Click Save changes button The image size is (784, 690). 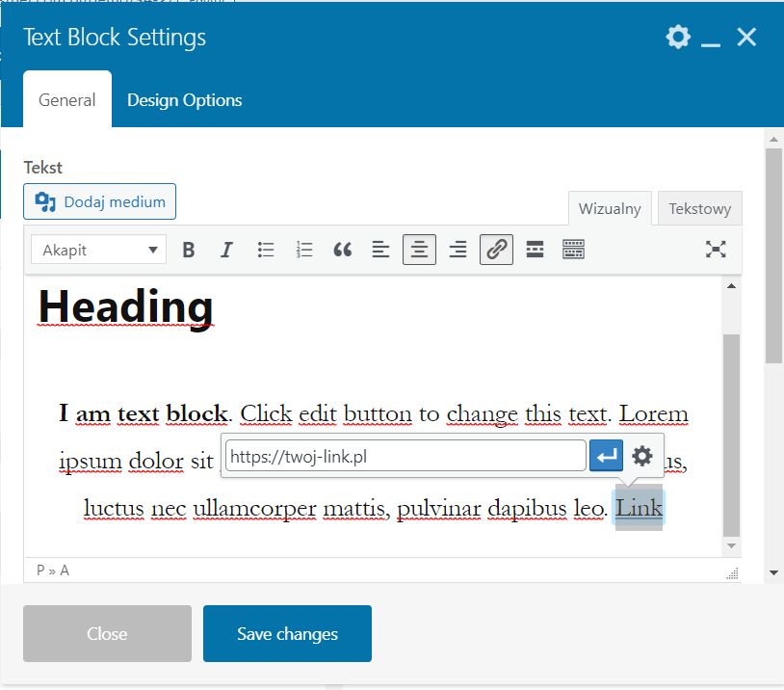[287, 633]
